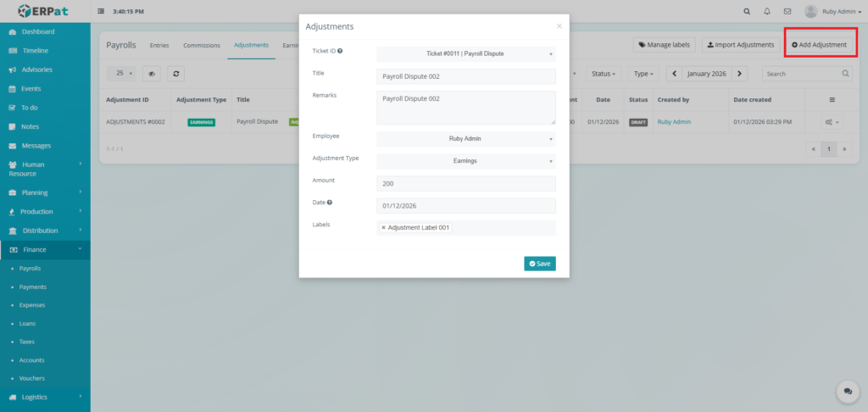Viewport: 868px width, 412px height.
Task: Open the mail envelope icon
Action: point(787,12)
